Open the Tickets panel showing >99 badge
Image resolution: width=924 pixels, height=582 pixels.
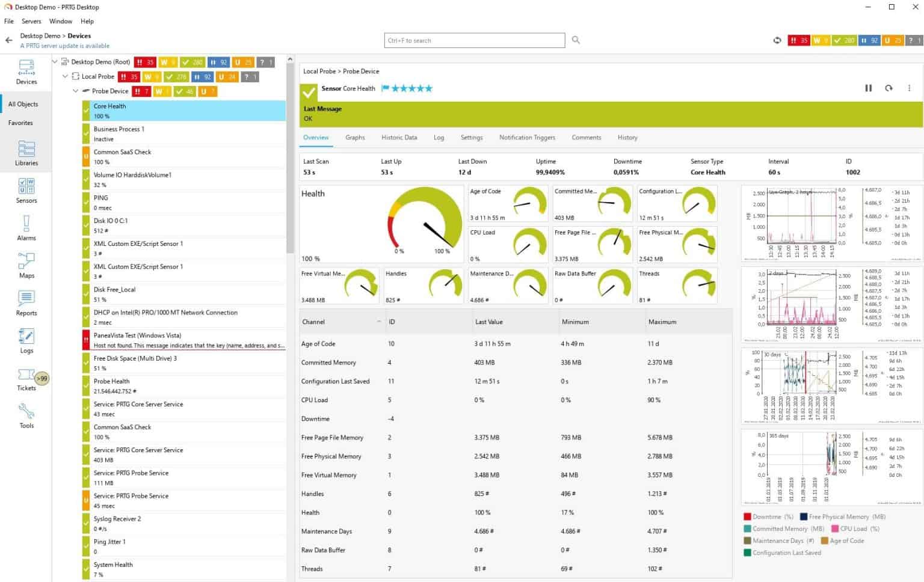(26, 379)
